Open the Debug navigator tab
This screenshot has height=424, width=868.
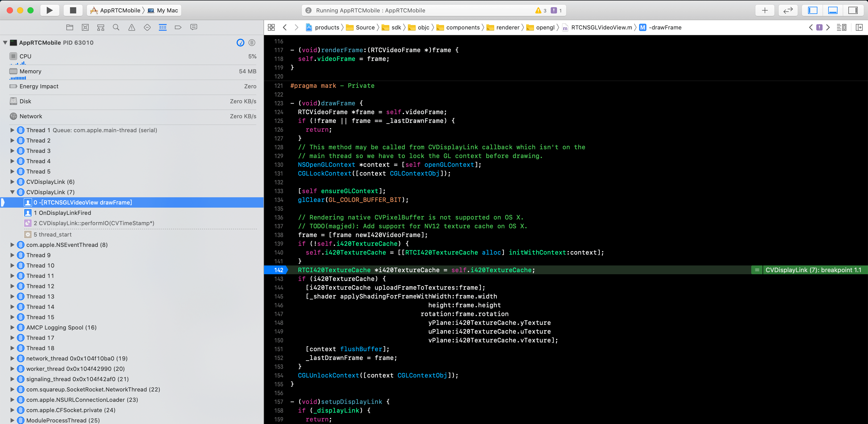tap(162, 27)
